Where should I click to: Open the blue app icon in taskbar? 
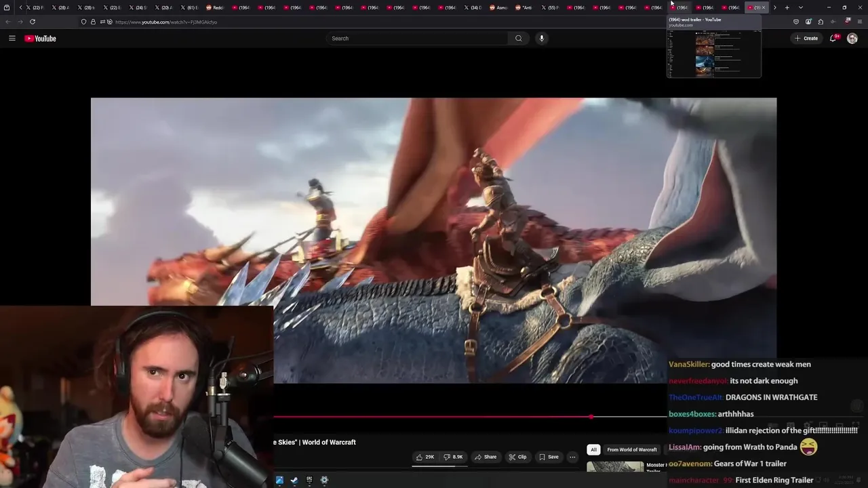point(279,480)
